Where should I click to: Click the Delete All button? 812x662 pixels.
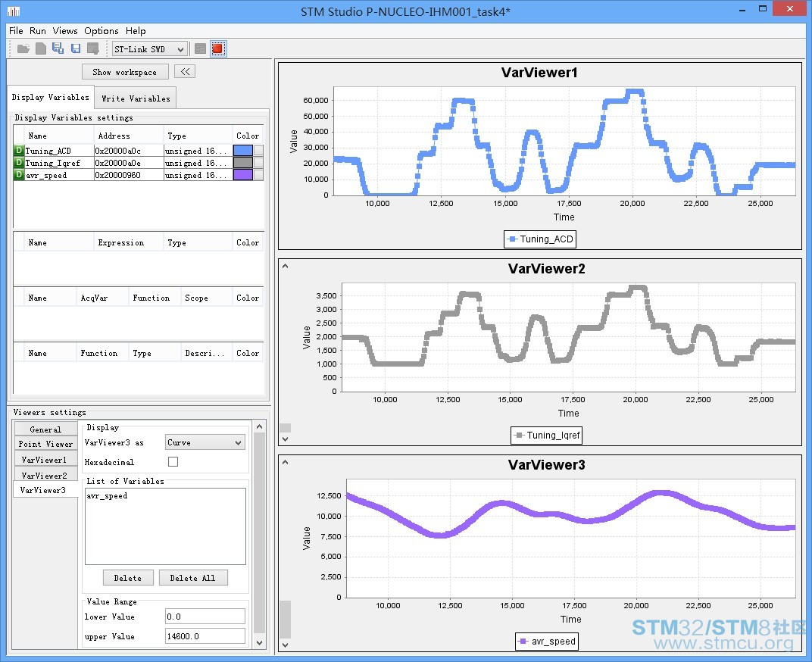(192, 578)
